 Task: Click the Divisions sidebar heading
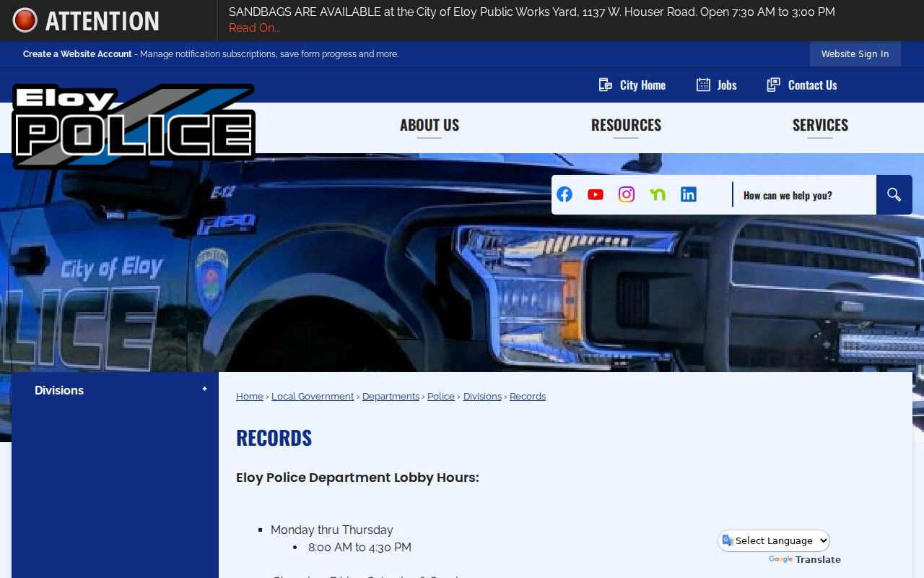click(59, 390)
